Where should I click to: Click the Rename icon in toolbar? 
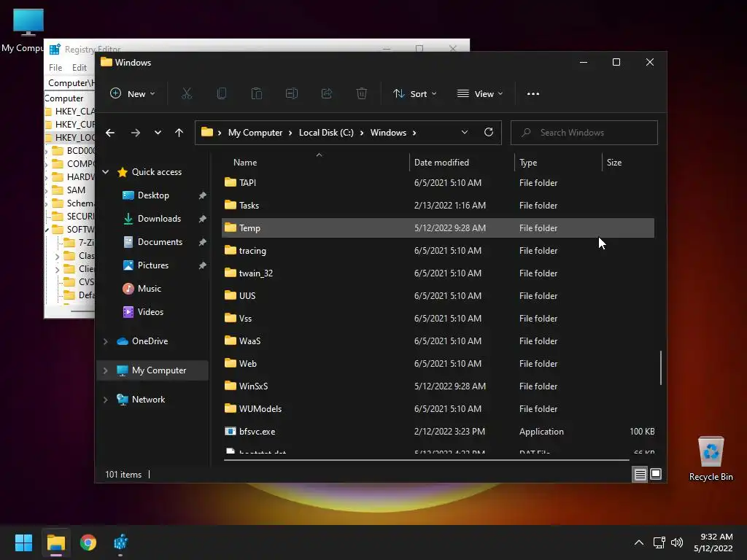click(292, 94)
